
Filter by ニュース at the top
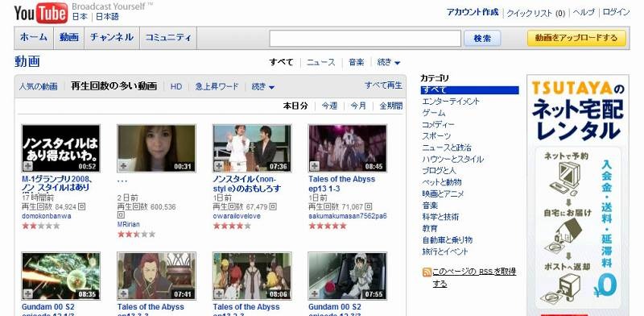[x=320, y=63]
